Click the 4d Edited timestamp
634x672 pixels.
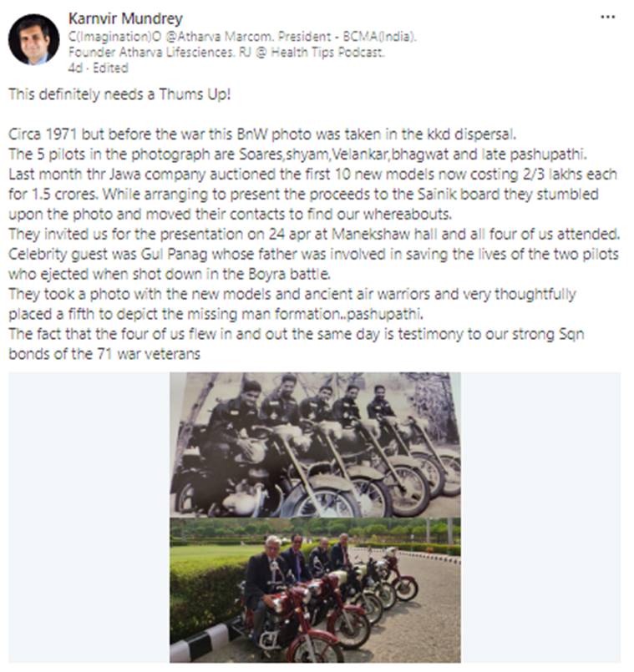point(99,68)
